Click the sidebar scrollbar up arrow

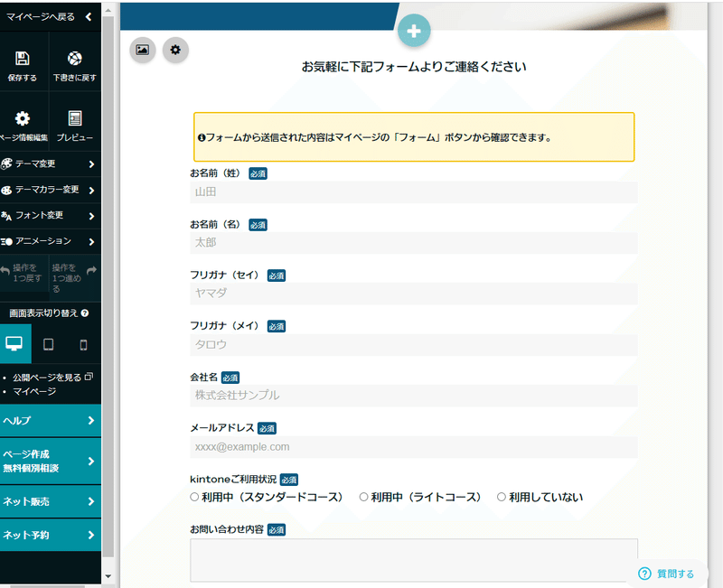coord(108,10)
